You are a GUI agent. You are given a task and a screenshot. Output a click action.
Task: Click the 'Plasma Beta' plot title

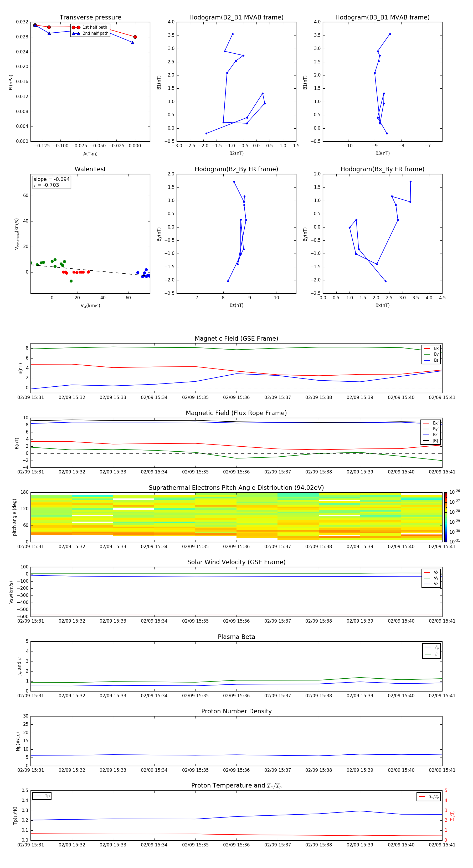236,637
